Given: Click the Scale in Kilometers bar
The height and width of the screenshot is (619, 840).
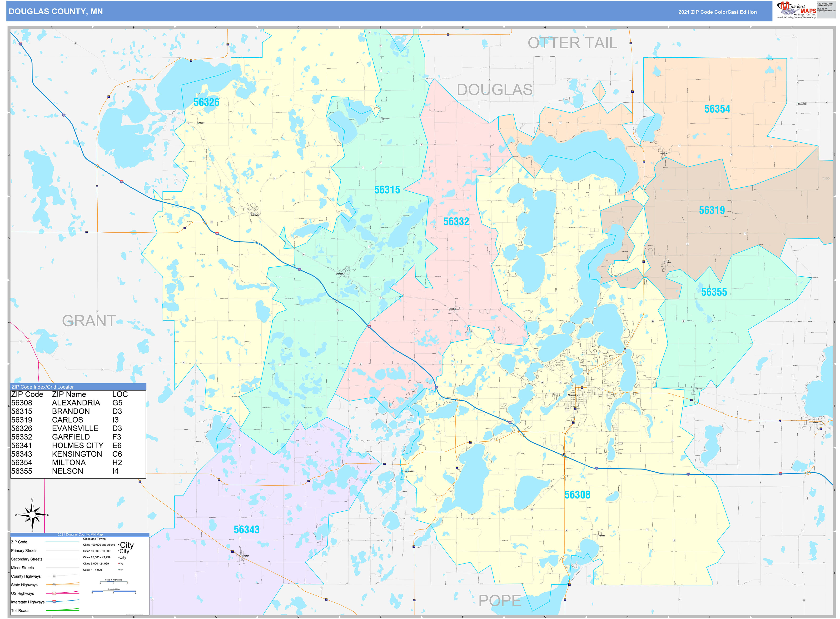Looking at the screenshot, I should [114, 582].
